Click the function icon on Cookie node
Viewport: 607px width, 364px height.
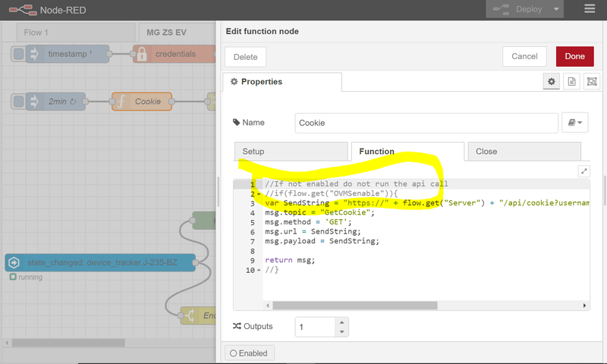pos(121,102)
